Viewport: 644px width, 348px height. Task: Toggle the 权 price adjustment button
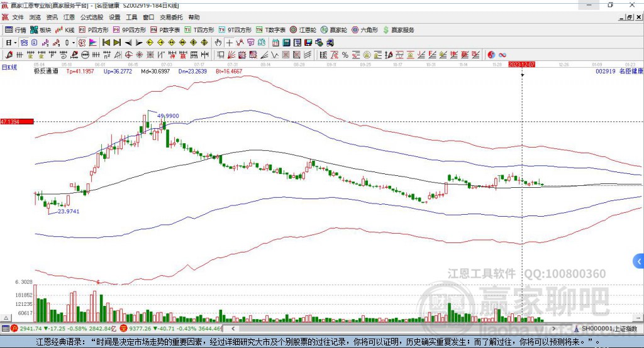tap(82, 42)
